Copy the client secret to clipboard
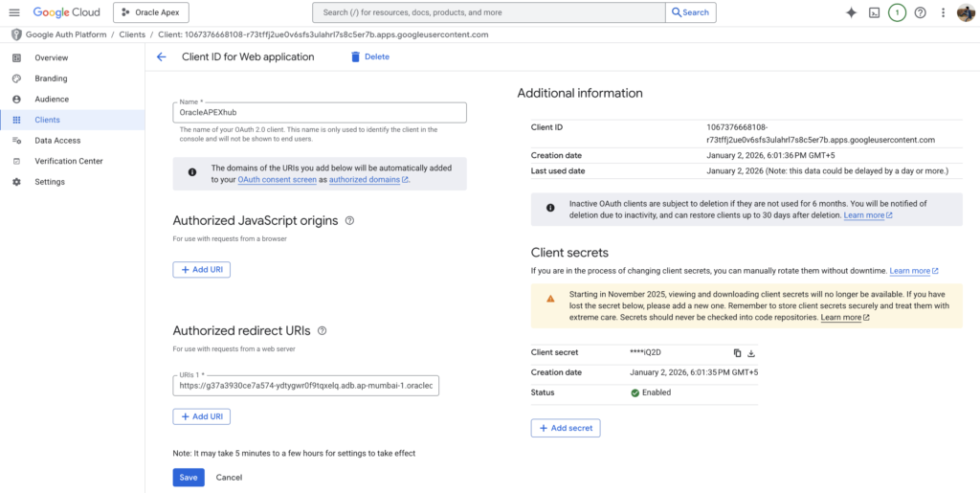 (x=737, y=353)
